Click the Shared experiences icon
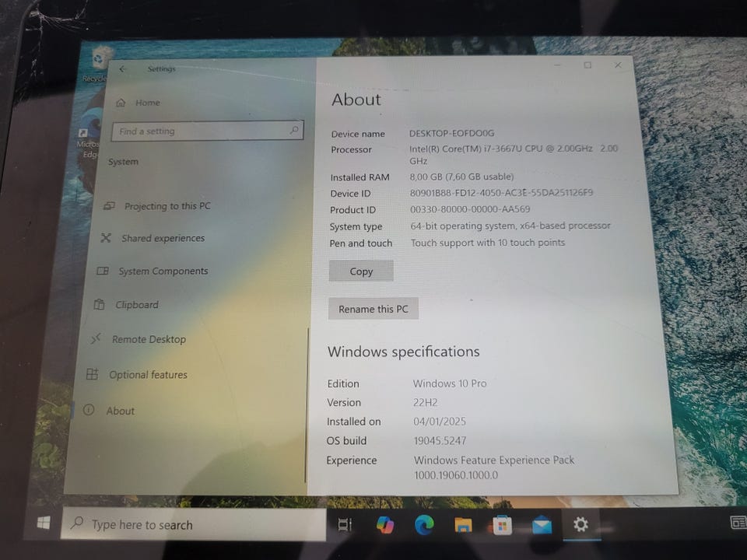This screenshot has height=560, width=747. (x=106, y=238)
